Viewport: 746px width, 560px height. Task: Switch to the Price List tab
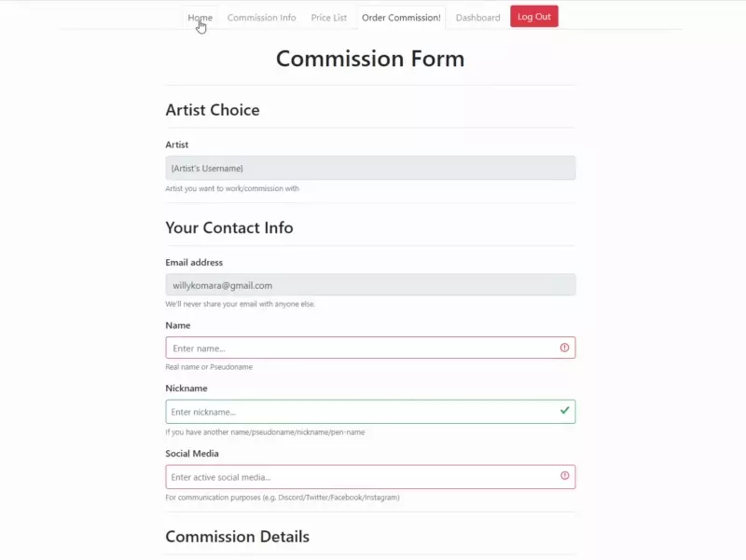[328, 17]
